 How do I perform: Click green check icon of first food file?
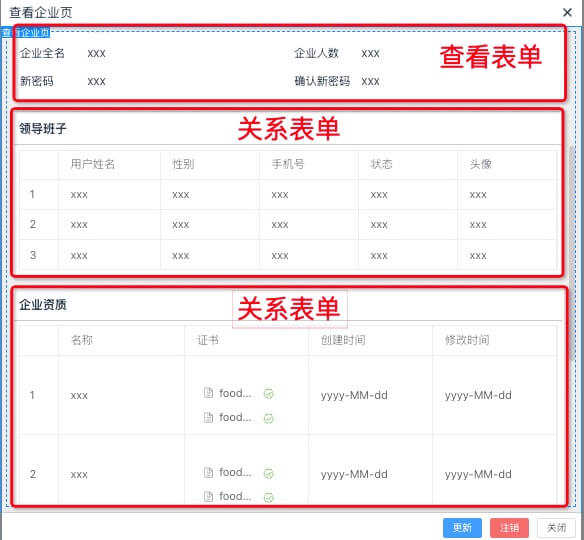(269, 394)
